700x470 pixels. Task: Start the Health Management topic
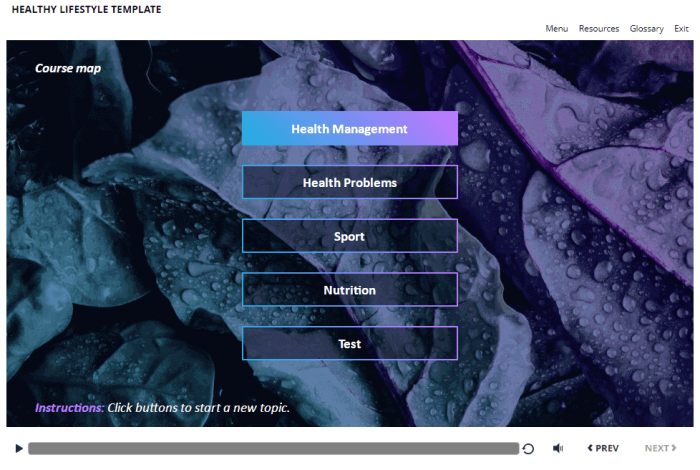click(x=349, y=129)
